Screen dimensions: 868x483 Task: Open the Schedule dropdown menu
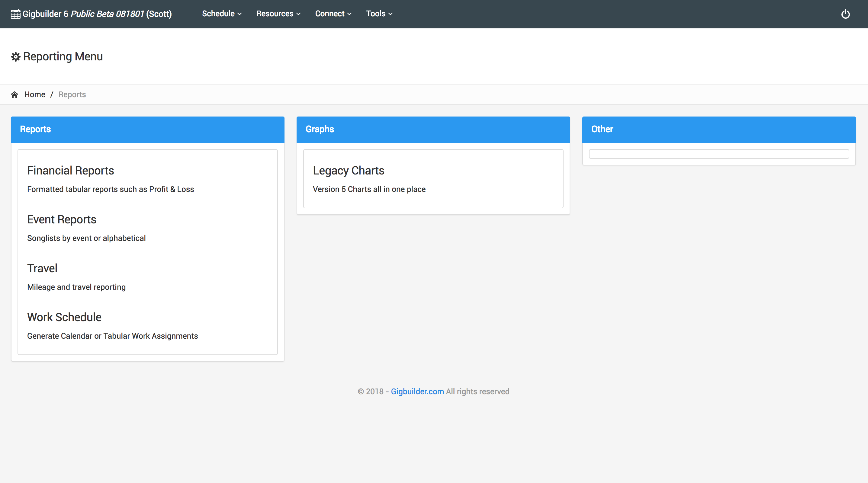[222, 14]
